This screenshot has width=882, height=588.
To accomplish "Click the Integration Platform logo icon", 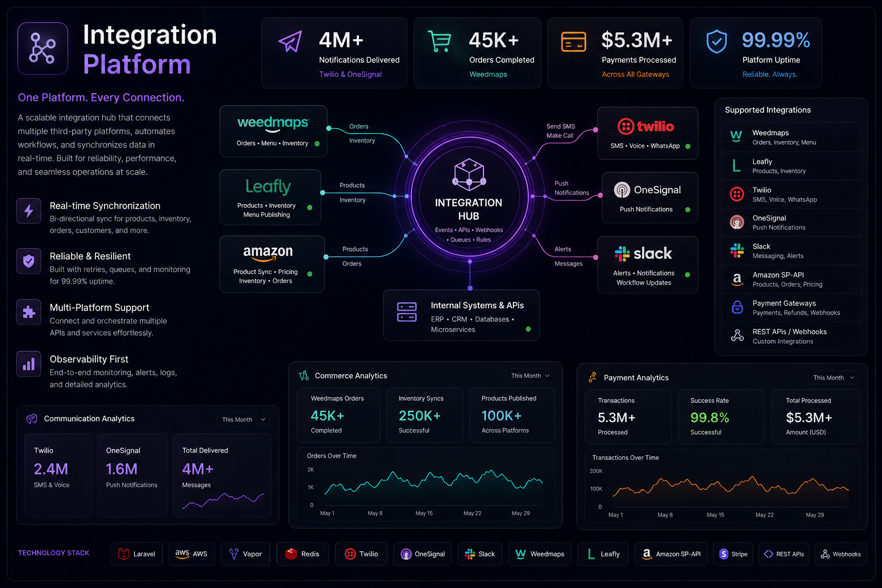I will click(x=42, y=48).
